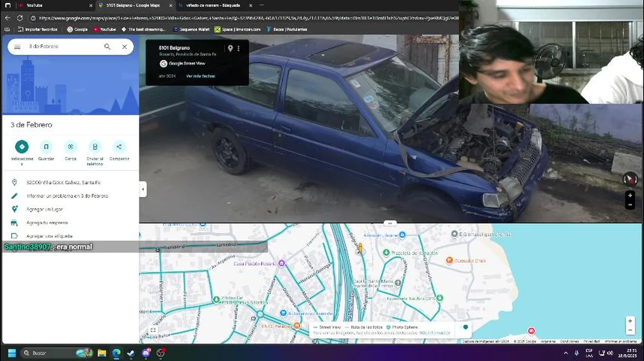Viewport: 644px width, 361px height.
Task: Click the browser reload button
Action: pyautogui.click(x=20, y=18)
